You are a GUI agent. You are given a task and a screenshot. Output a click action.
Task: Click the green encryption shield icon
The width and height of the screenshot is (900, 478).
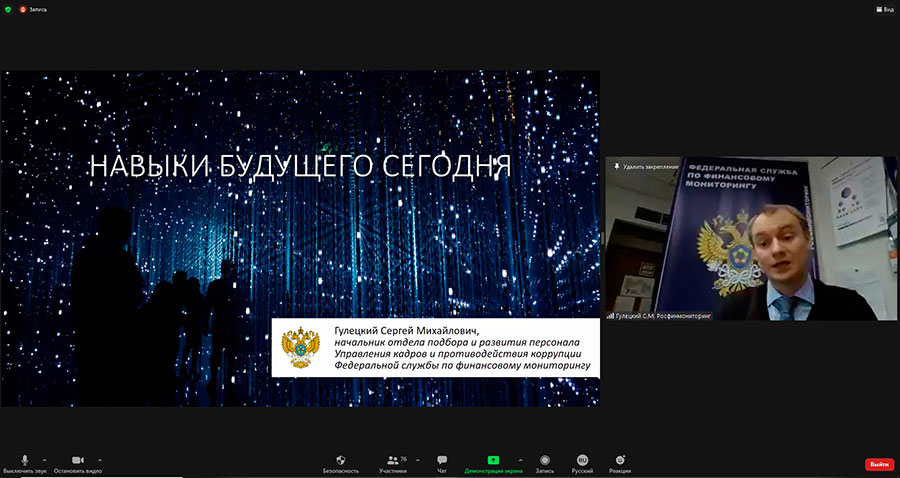pyautogui.click(x=8, y=9)
